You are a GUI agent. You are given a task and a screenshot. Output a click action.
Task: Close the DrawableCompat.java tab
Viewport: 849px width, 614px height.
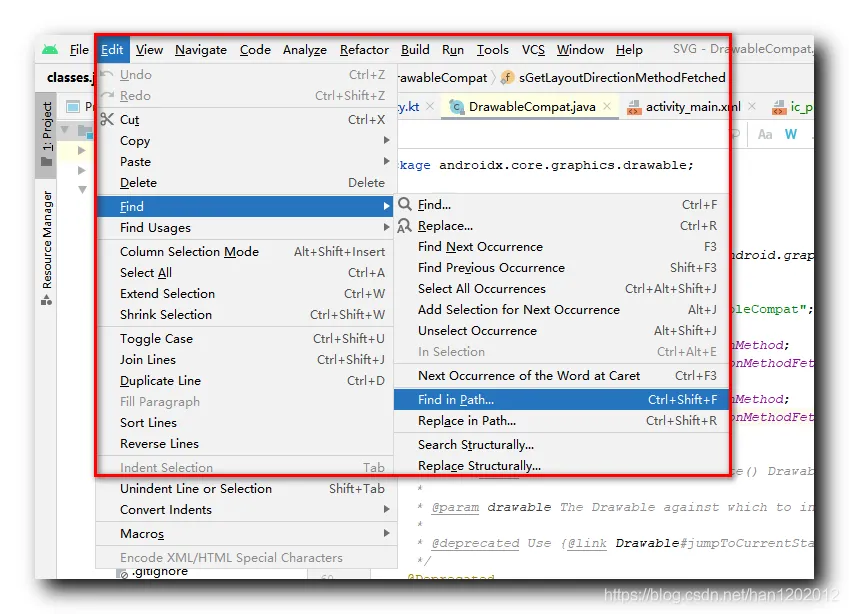[x=607, y=106]
